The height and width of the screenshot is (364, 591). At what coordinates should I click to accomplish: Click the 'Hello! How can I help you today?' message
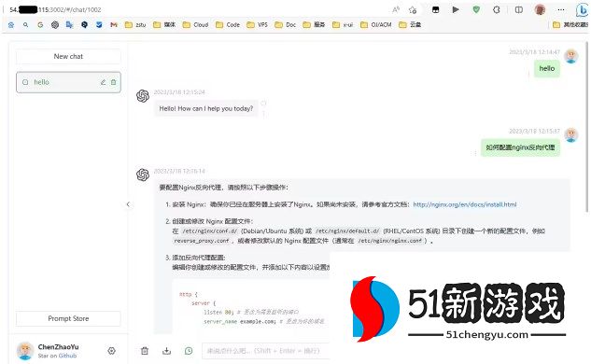pos(205,108)
